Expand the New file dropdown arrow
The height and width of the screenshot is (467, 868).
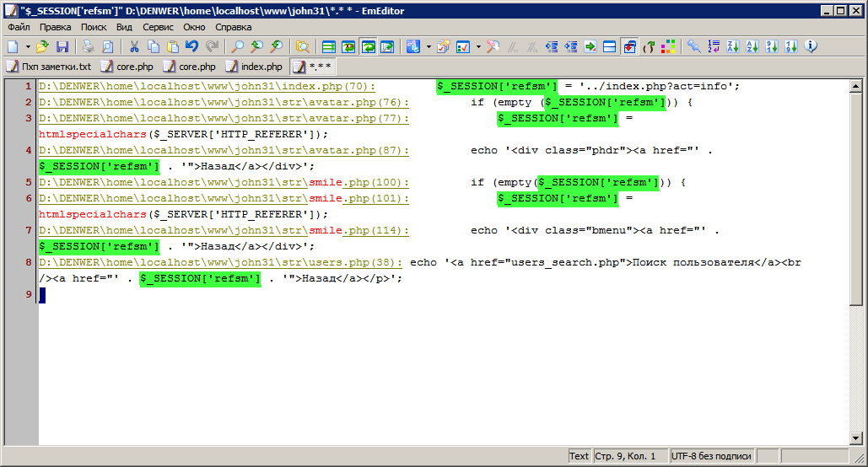(28, 46)
